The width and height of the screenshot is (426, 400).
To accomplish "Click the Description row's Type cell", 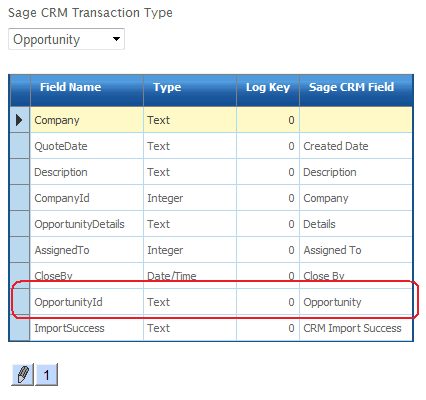I will coord(190,172).
